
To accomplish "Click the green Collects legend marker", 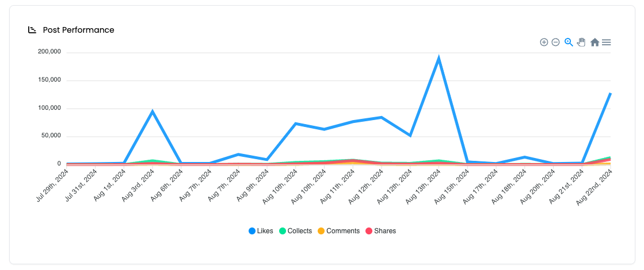I will tap(283, 231).
